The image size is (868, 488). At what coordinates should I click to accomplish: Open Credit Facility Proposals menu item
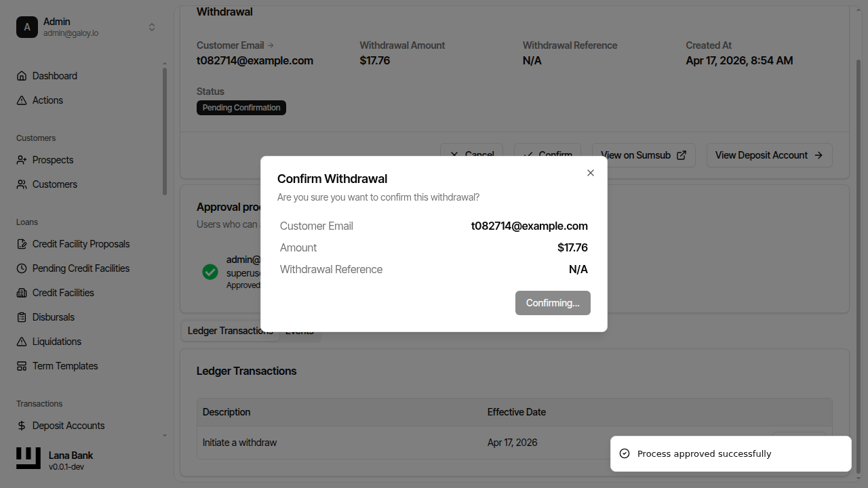81,244
